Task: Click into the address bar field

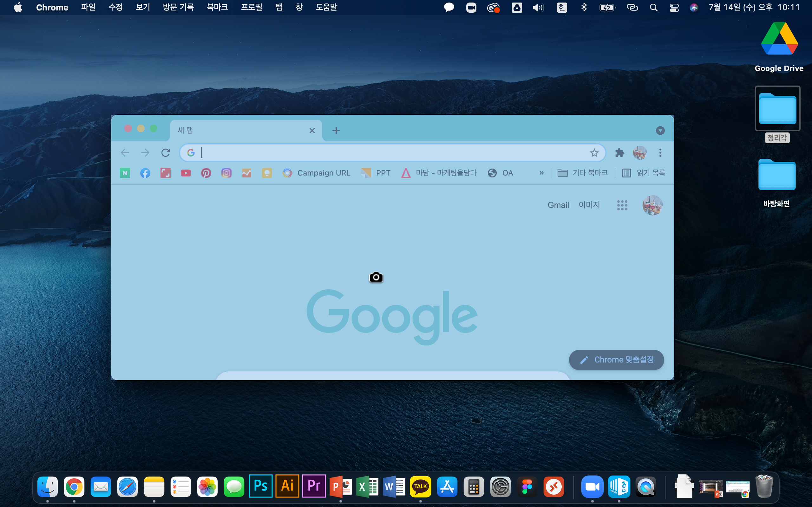Action: [x=386, y=153]
